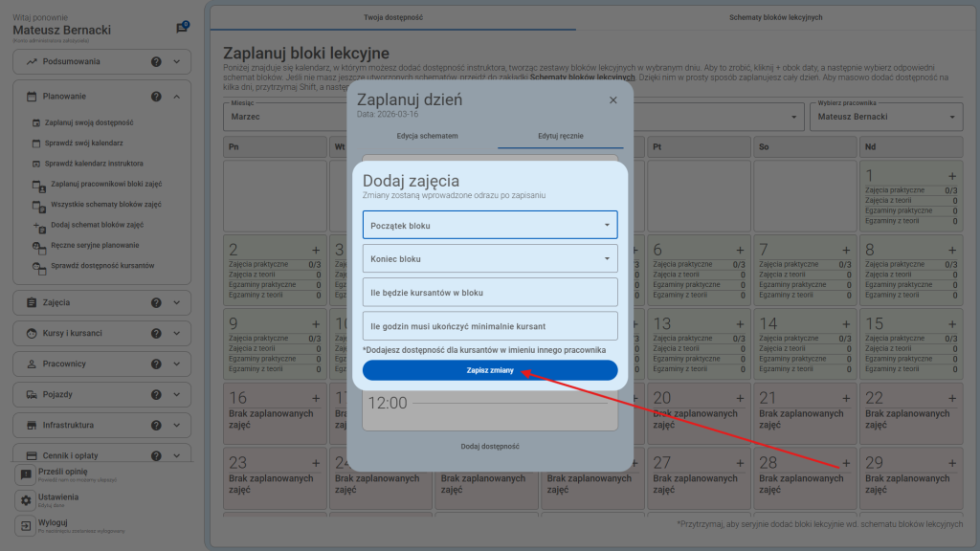Click the Ile będzie kursantów w bloku field

point(489,293)
